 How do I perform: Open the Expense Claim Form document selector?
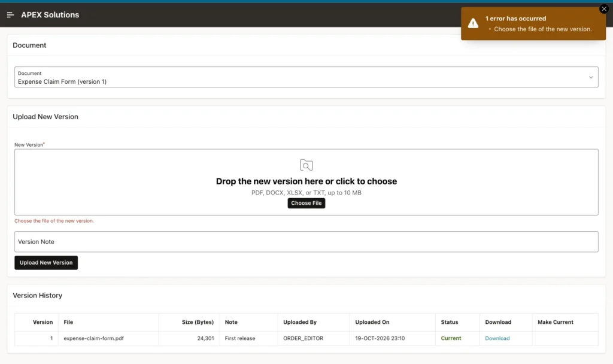[x=306, y=77]
